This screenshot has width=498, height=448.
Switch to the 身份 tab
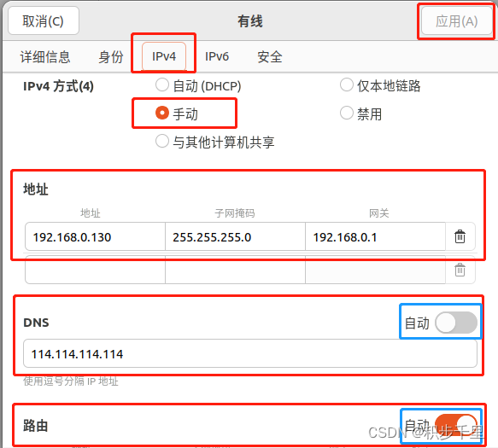coord(110,57)
